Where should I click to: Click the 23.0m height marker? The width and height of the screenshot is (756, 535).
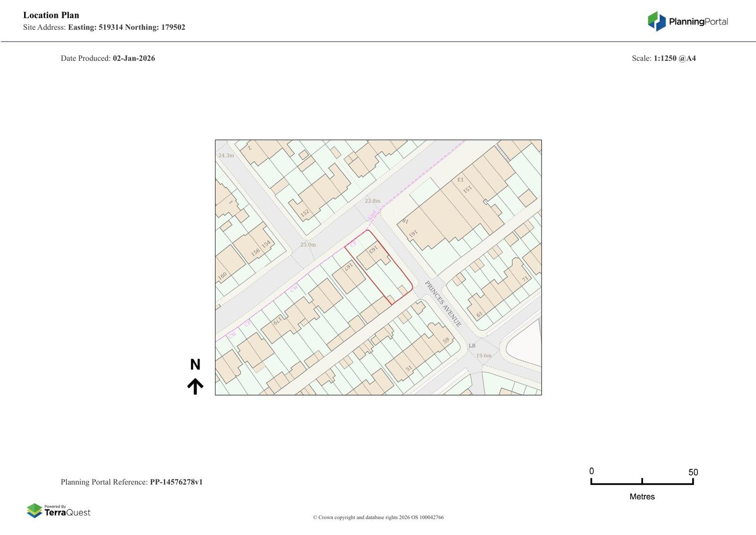tap(308, 245)
